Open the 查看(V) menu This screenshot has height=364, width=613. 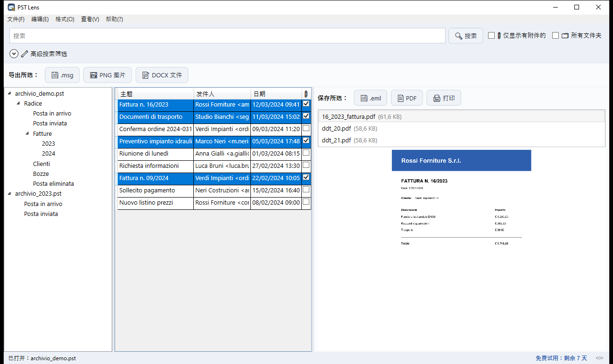click(x=90, y=19)
